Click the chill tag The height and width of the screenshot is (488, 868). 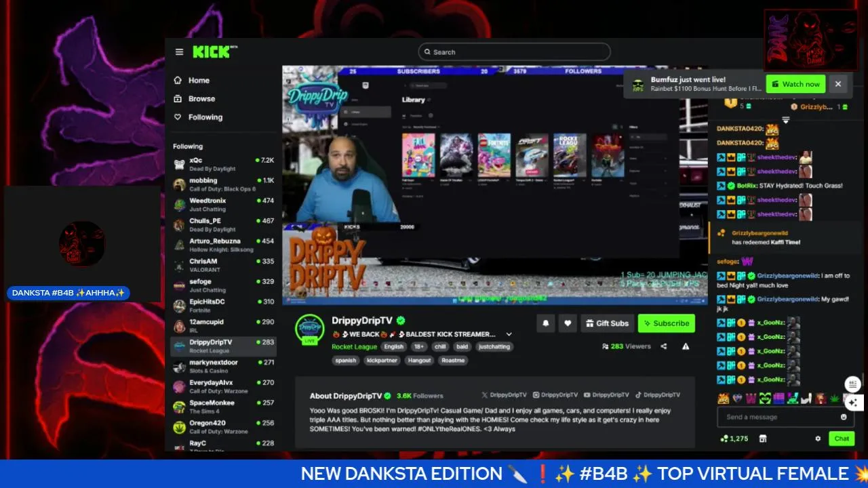click(x=440, y=346)
